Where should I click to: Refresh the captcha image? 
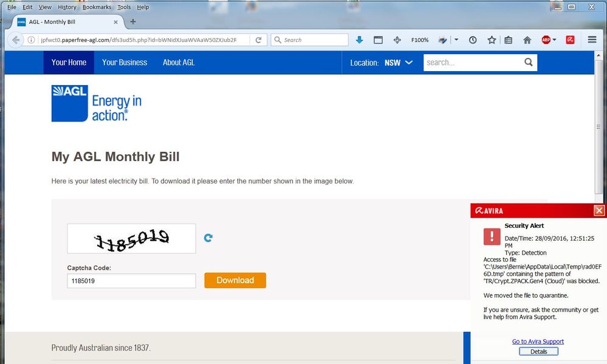[x=208, y=238]
